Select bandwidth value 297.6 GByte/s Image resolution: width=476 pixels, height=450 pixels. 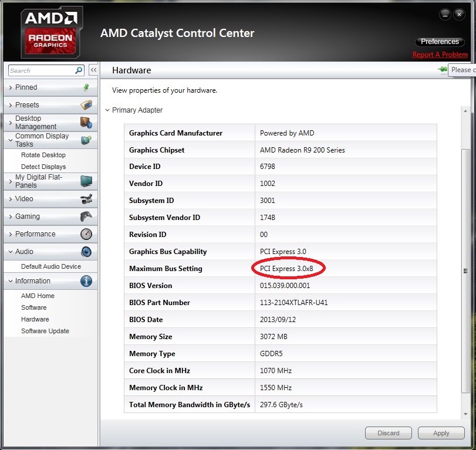pos(281,404)
